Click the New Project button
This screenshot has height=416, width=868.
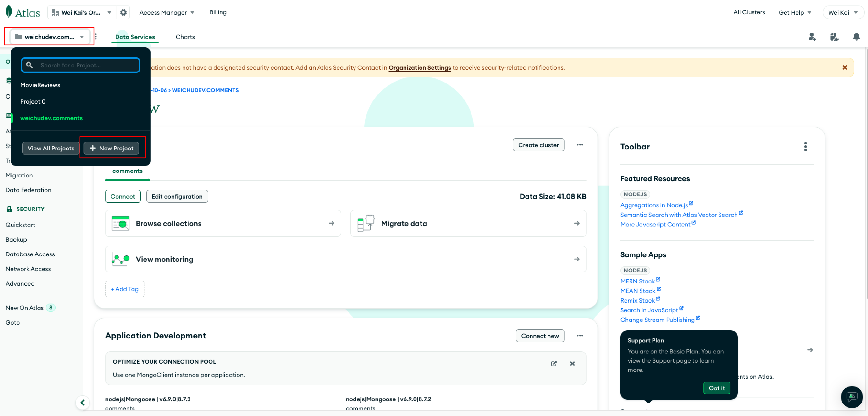coord(111,148)
